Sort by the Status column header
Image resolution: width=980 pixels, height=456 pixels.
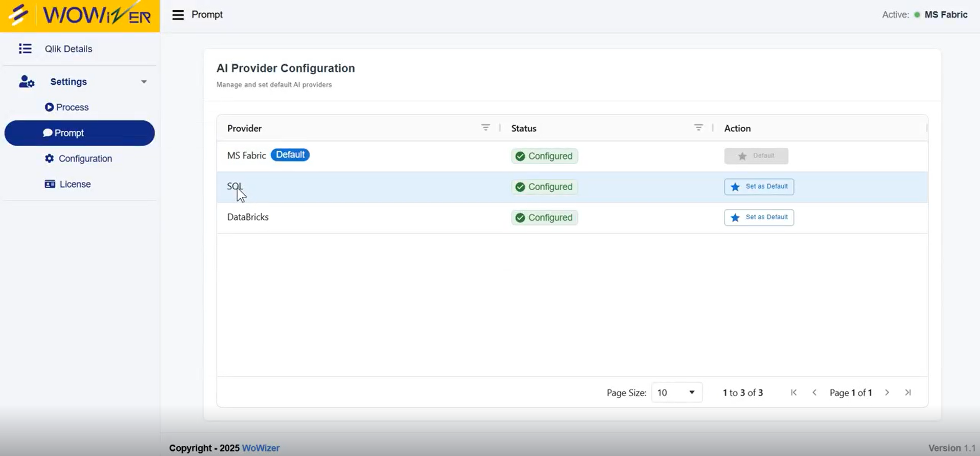click(524, 128)
